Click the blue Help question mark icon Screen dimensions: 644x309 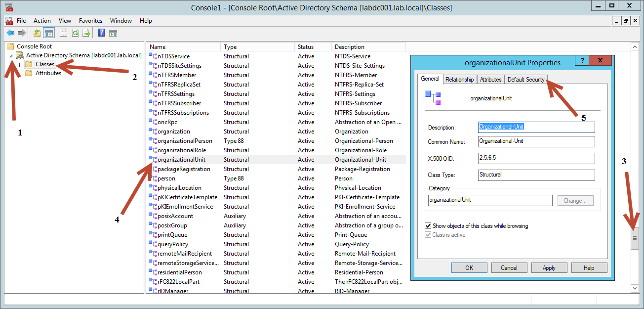(101, 33)
